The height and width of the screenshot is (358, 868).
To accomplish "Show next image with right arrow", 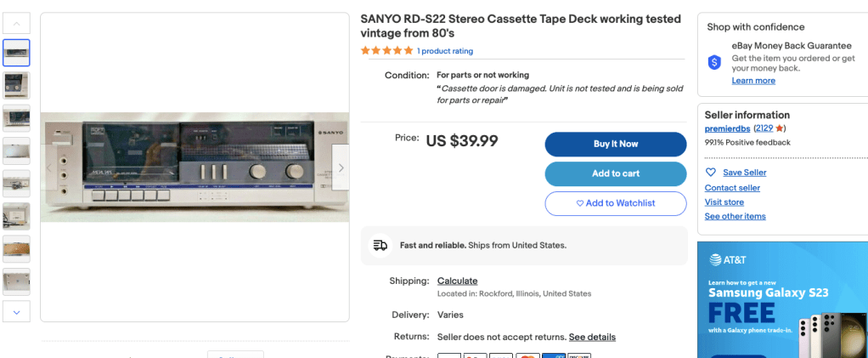I will tap(341, 168).
